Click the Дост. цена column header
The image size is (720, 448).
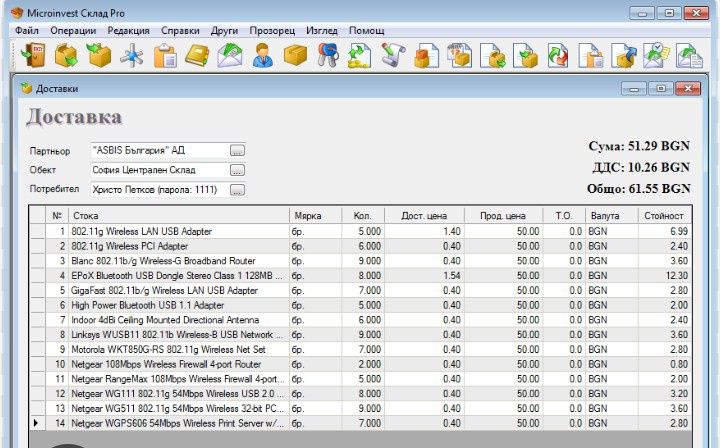[x=424, y=215]
